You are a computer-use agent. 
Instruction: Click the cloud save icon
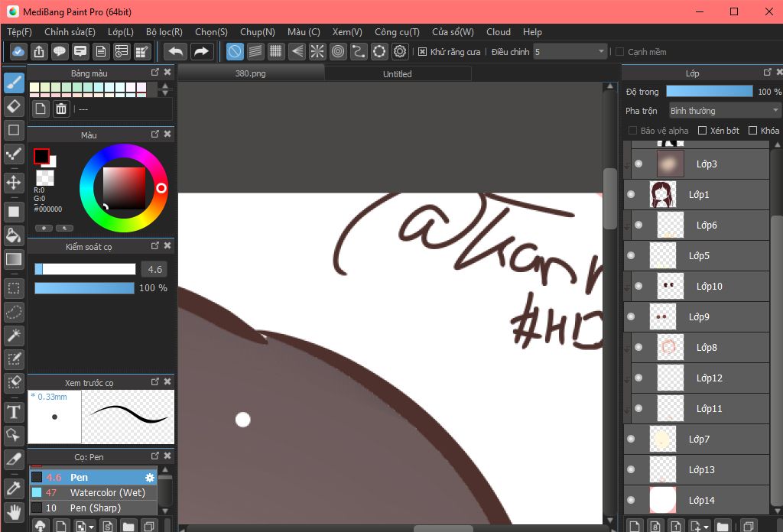[x=18, y=51]
